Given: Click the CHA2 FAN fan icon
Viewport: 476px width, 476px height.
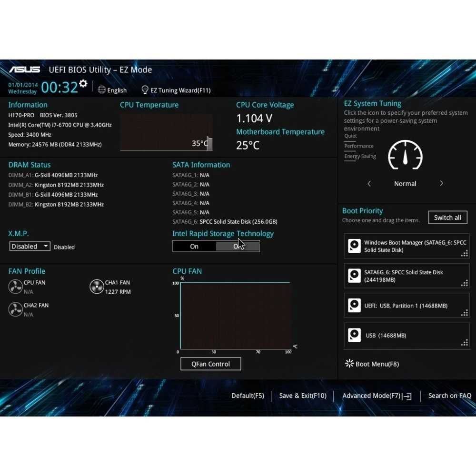Looking at the screenshot, I should coord(15,309).
